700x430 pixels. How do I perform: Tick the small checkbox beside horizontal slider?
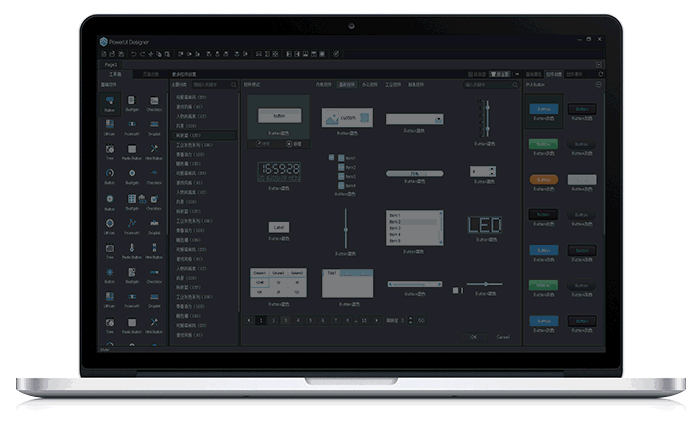point(456,290)
